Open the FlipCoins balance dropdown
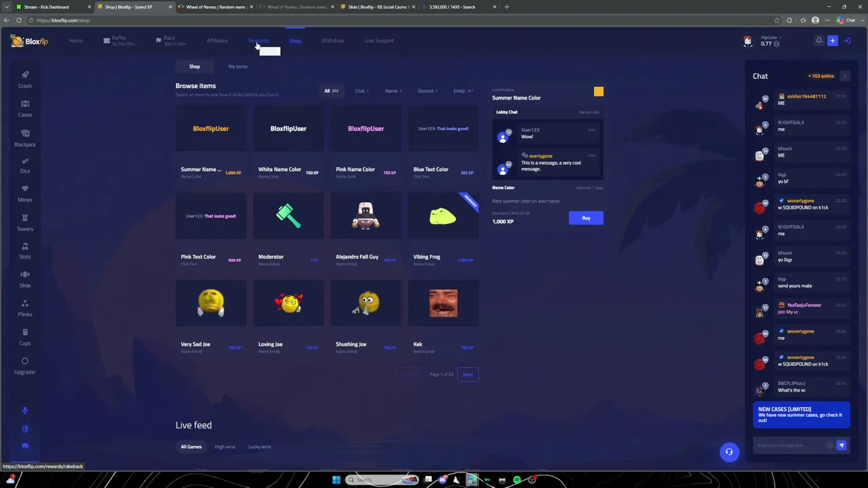The width and height of the screenshot is (868, 488). tap(770, 41)
